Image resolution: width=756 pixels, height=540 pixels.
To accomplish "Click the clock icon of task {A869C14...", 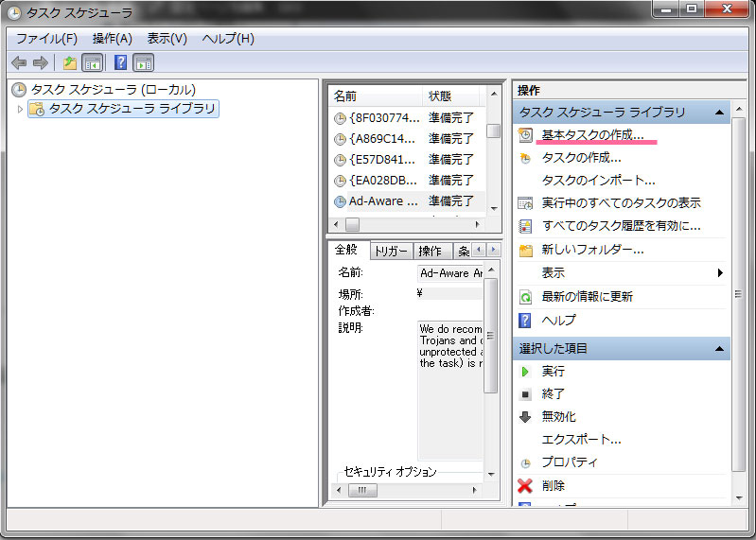I will (340, 139).
